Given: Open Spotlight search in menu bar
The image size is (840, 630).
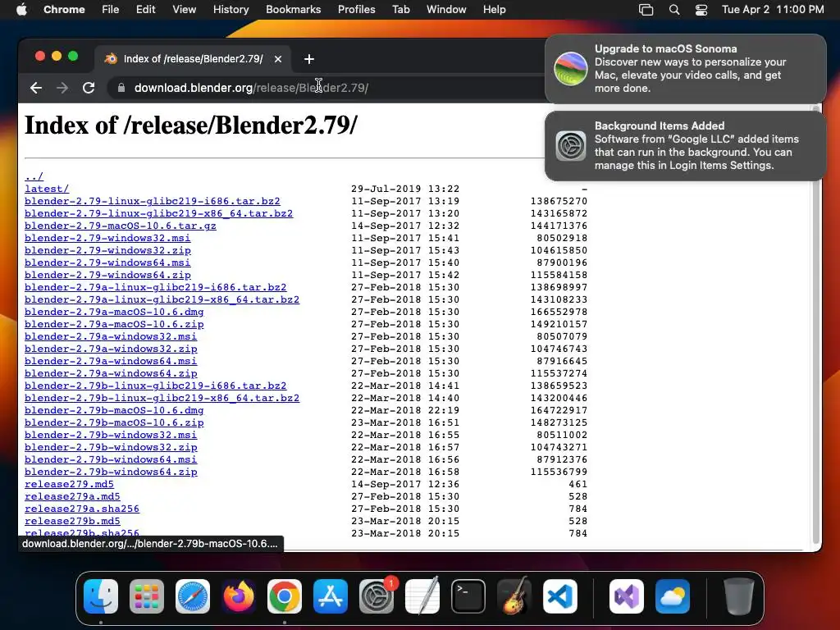Looking at the screenshot, I should coord(674,10).
